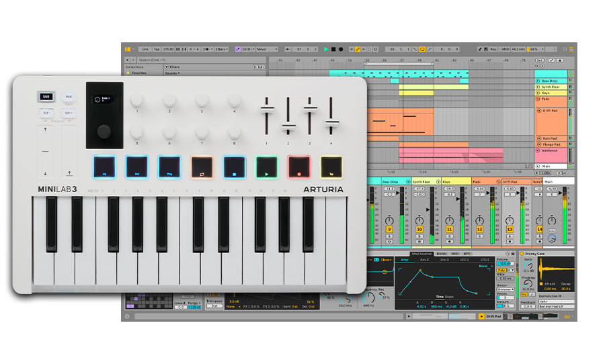The width and height of the screenshot is (605, 364).
Task: Open the Mod Sources tab
Action: [x=421, y=254]
